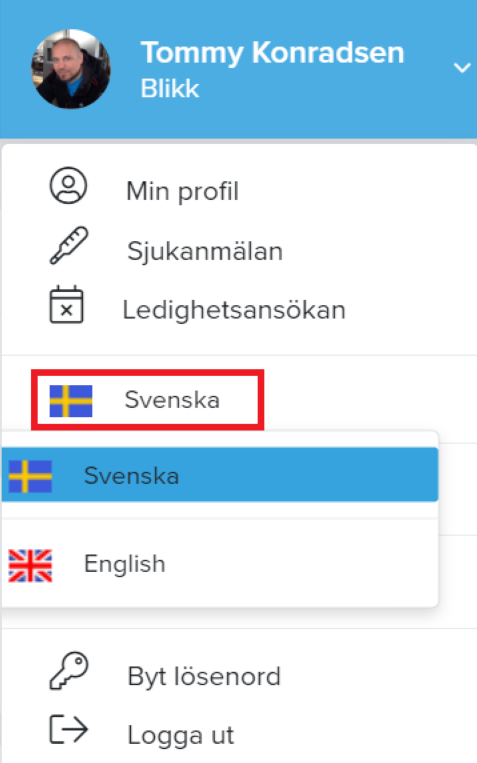Select highlighted Svenska option in list
Screen dimensions: 477x763
coord(220,474)
